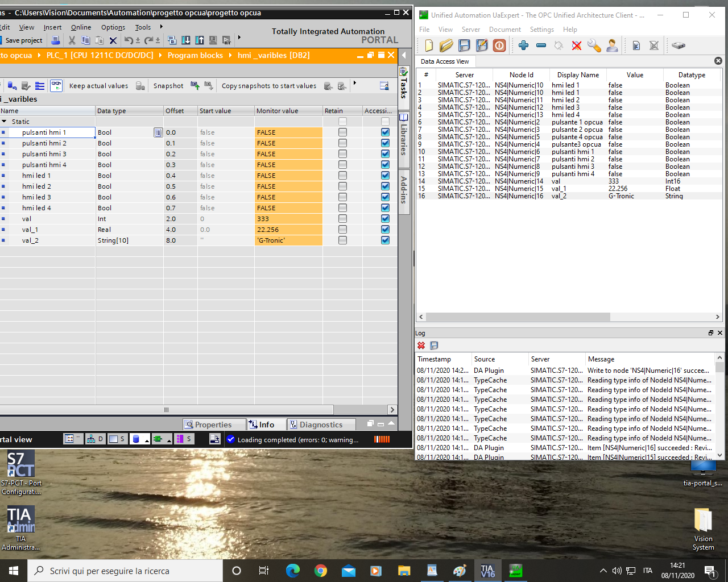
Task: Click the Change User person icon
Action: click(612, 45)
